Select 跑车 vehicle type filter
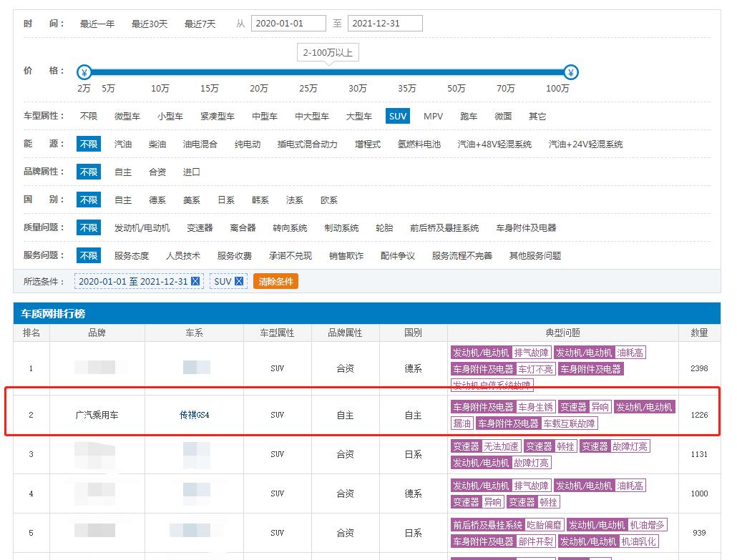737x560 pixels. [468, 115]
